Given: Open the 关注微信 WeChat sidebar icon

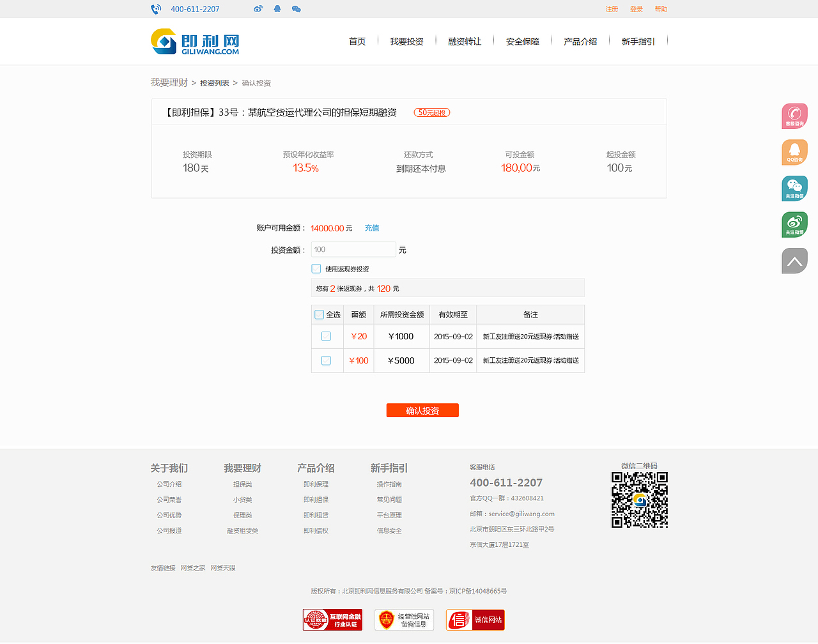Looking at the screenshot, I should coord(794,188).
